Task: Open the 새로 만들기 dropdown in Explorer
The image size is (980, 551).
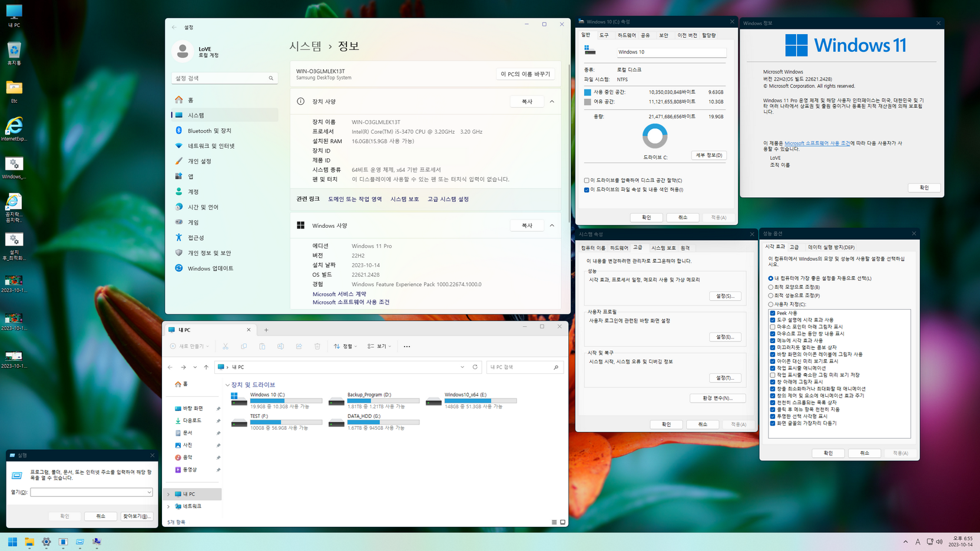Action: pos(190,346)
